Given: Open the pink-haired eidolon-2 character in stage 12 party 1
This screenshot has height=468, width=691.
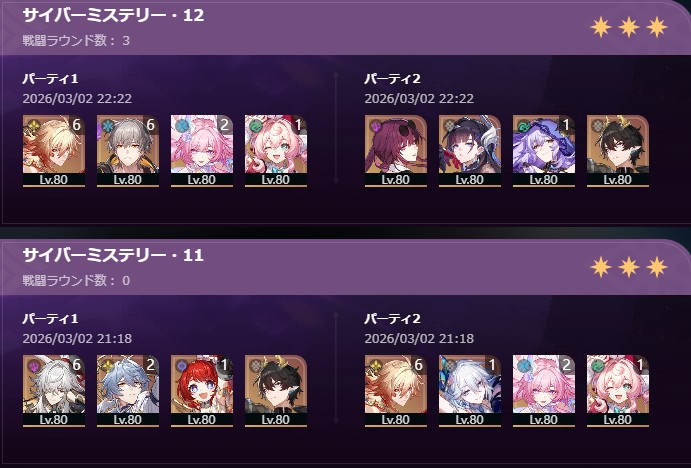Looking at the screenshot, I should pyautogui.click(x=202, y=151).
